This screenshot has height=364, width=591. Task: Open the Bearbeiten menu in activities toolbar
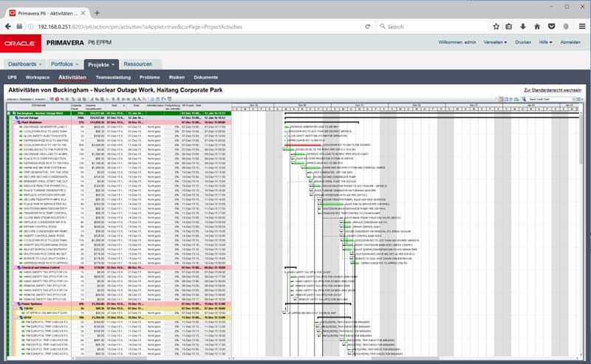tap(27, 99)
